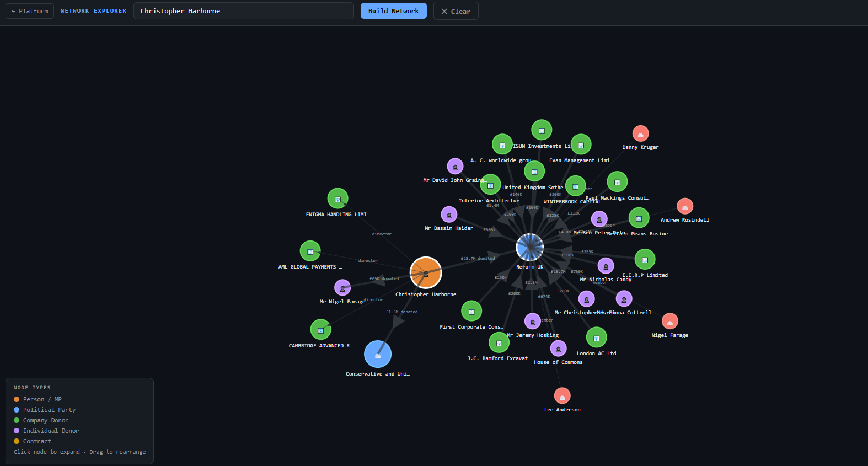The height and width of the screenshot is (466, 868).
Task: Click the purple Mr Nigel Farage donor node
Action: point(342,287)
